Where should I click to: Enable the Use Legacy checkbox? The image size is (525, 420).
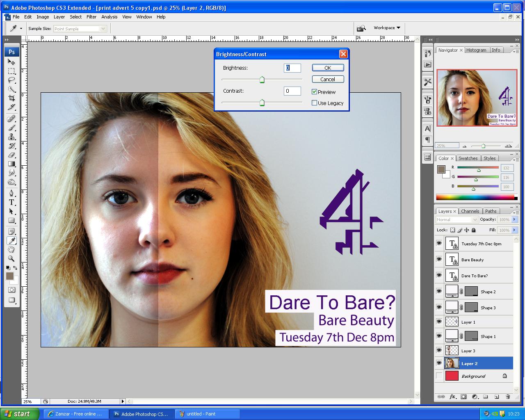(315, 103)
